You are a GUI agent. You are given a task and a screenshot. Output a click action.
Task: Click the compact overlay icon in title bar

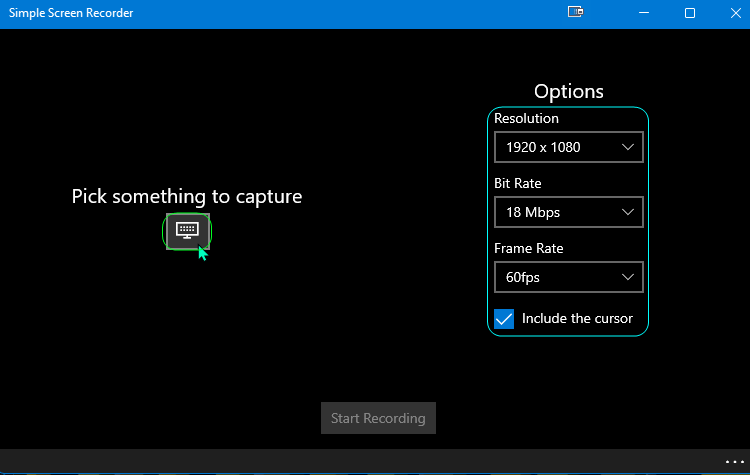click(575, 12)
